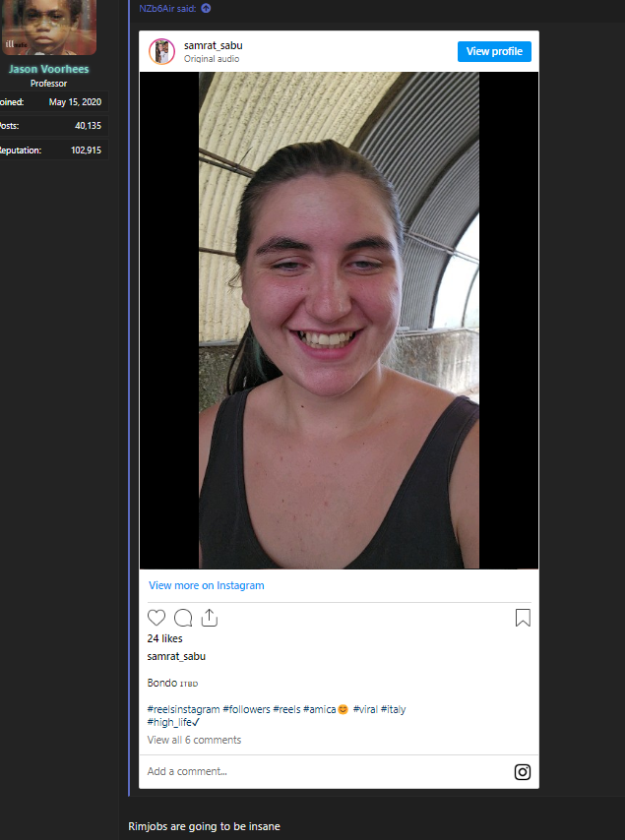Viewport: 625px width, 840px height.
Task: Open the Original audio link
Action: point(212,59)
